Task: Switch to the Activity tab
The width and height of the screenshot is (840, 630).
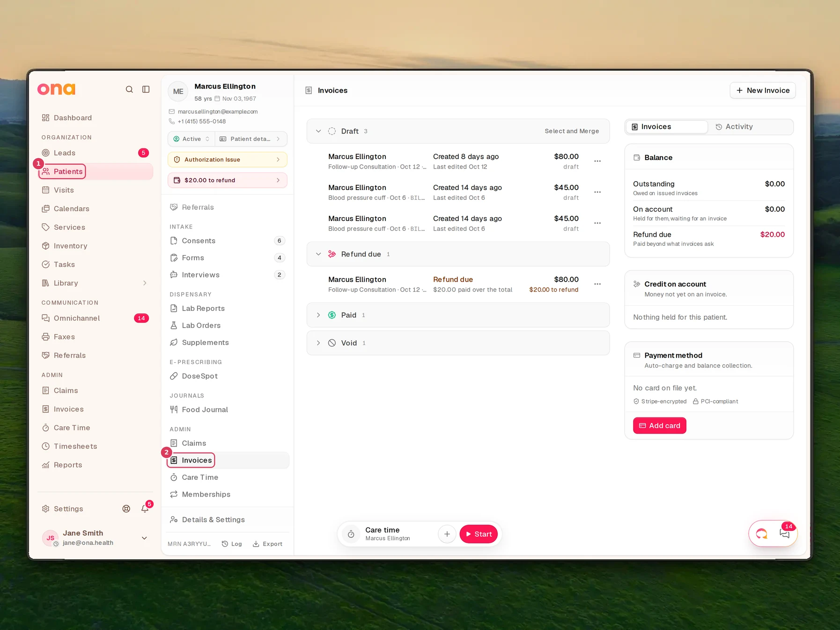Action: [750, 127]
